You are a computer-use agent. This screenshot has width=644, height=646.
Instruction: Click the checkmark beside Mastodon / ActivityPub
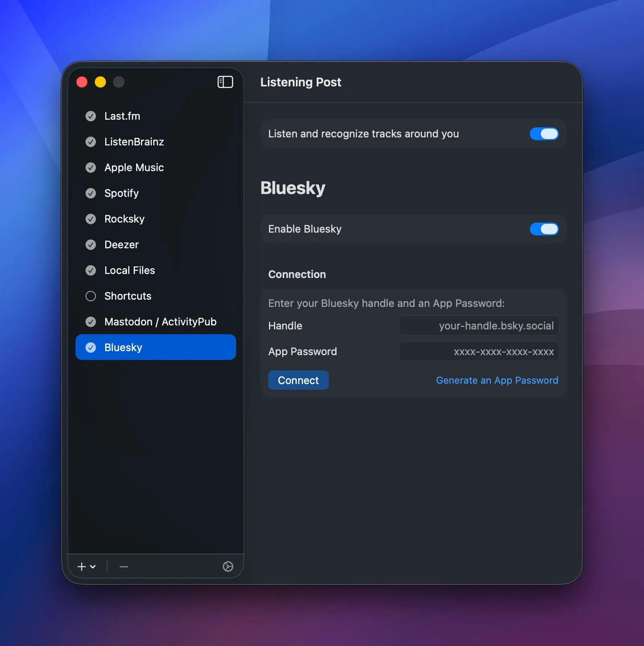pyautogui.click(x=90, y=321)
